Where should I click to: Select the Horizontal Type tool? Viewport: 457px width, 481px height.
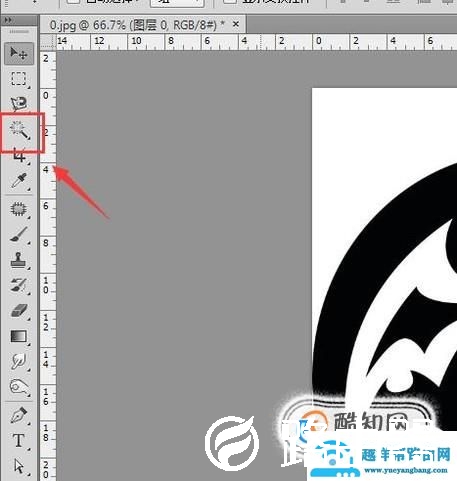click(19, 440)
